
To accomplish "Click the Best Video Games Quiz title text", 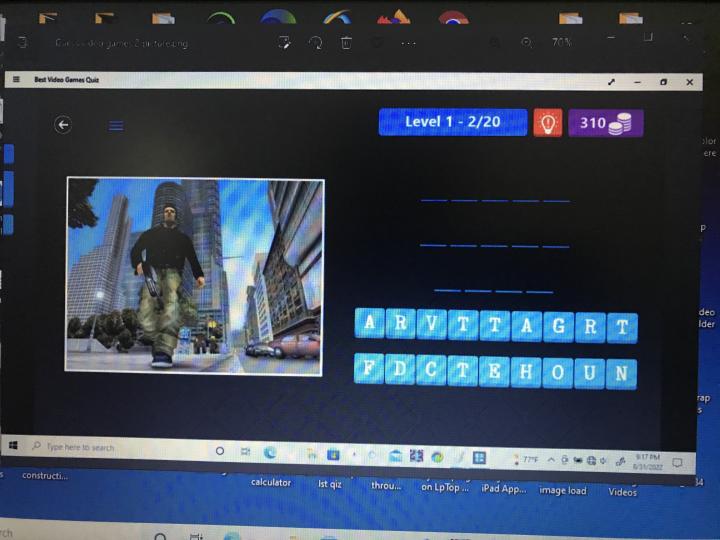I will pyautogui.click(x=67, y=79).
